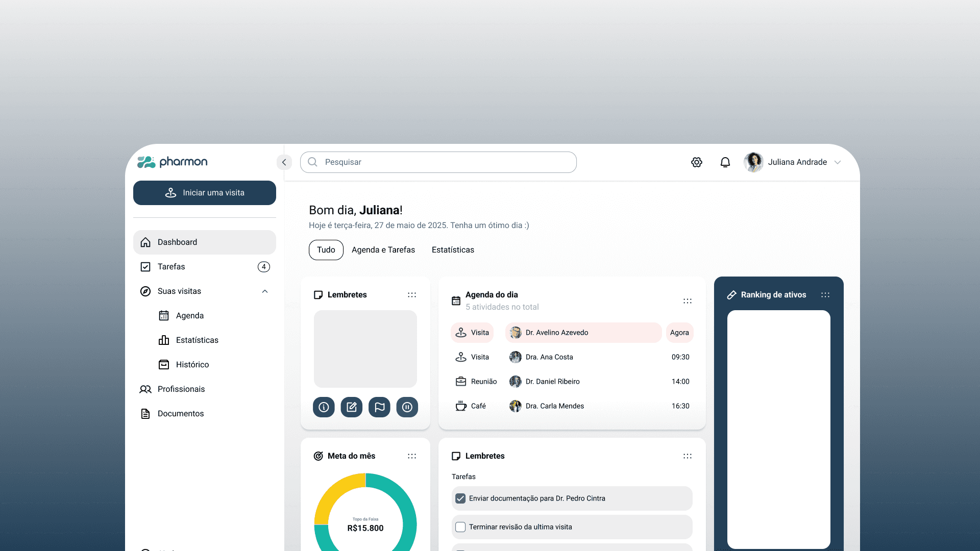
Task: Open Juliana Andrade account dropdown
Action: click(838, 162)
